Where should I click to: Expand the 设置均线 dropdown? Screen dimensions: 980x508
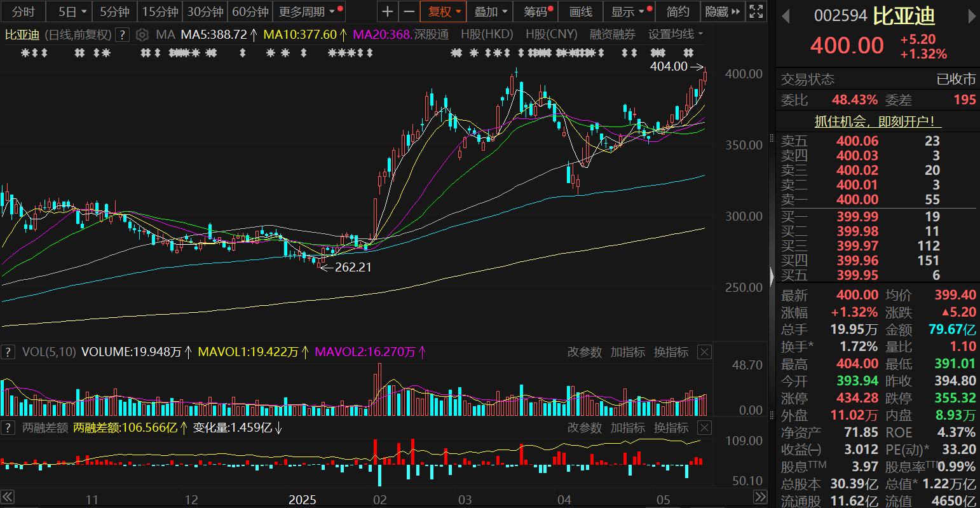(676, 34)
